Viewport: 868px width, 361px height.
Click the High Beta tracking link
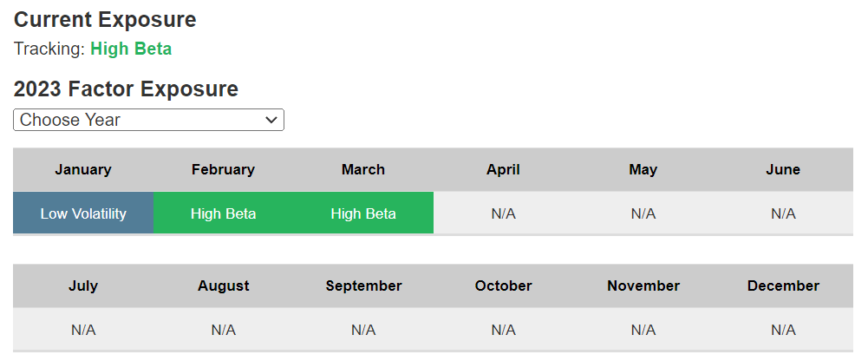click(131, 49)
